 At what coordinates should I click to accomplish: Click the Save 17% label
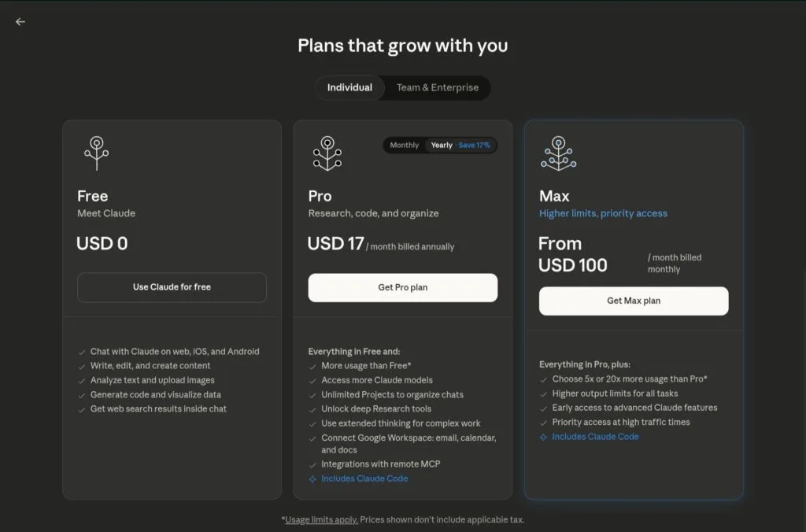(x=474, y=145)
